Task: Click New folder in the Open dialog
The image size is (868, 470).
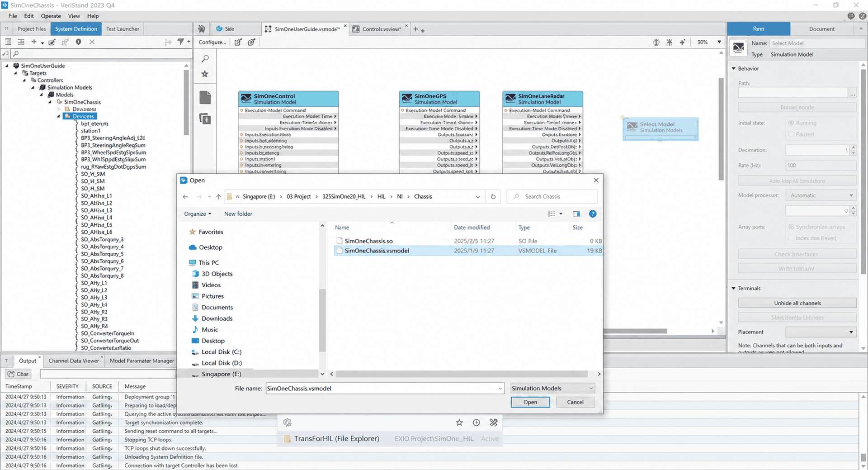Action: [x=238, y=214]
